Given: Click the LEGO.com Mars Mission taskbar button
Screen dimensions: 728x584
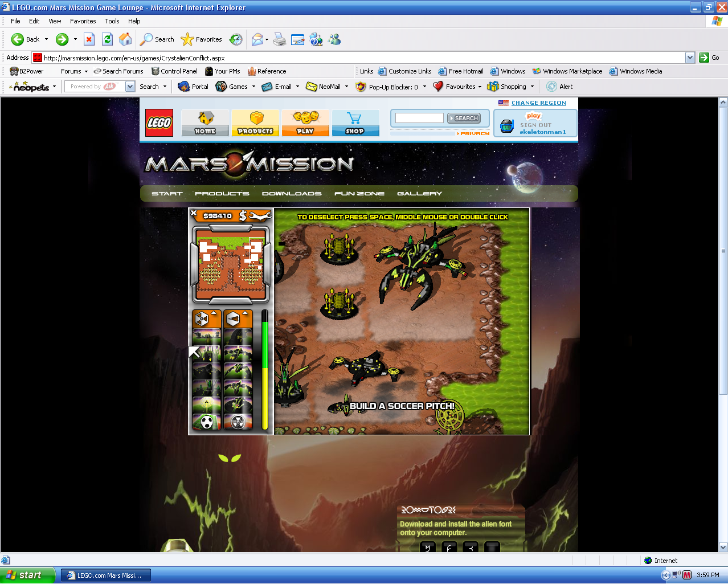Looking at the screenshot, I should [x=106, y=575].
